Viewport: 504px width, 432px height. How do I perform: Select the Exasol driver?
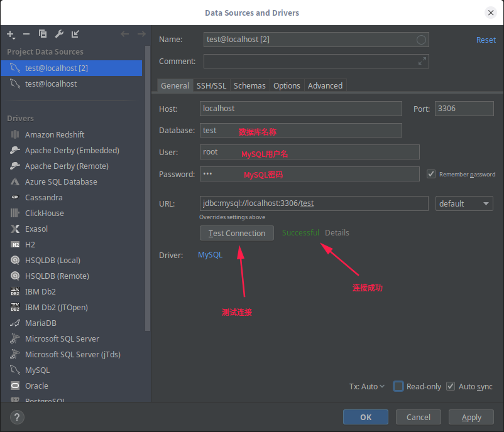tap(36, 229)
